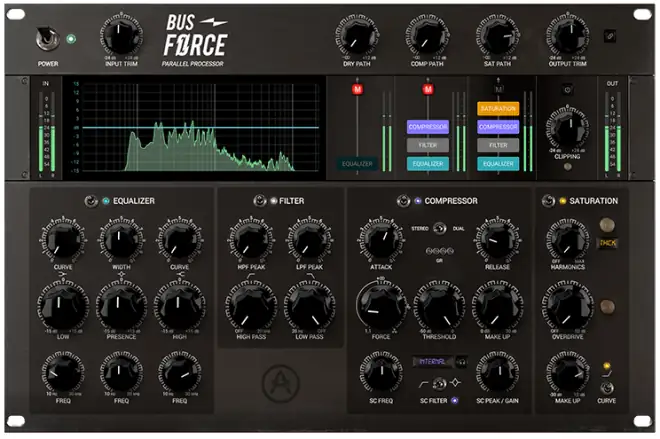Click the THICK harmonics type display
Image resolution: width=660 pixels, height=439 pixels.
click(607, 243)
